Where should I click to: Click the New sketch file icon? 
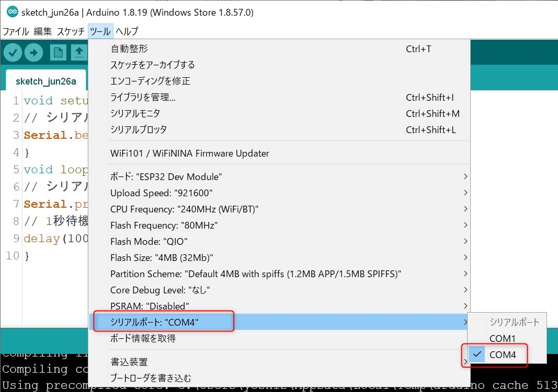click(x=58, y=52)
